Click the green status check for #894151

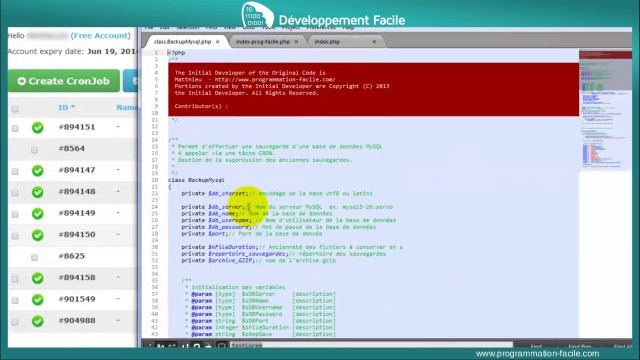38,128
